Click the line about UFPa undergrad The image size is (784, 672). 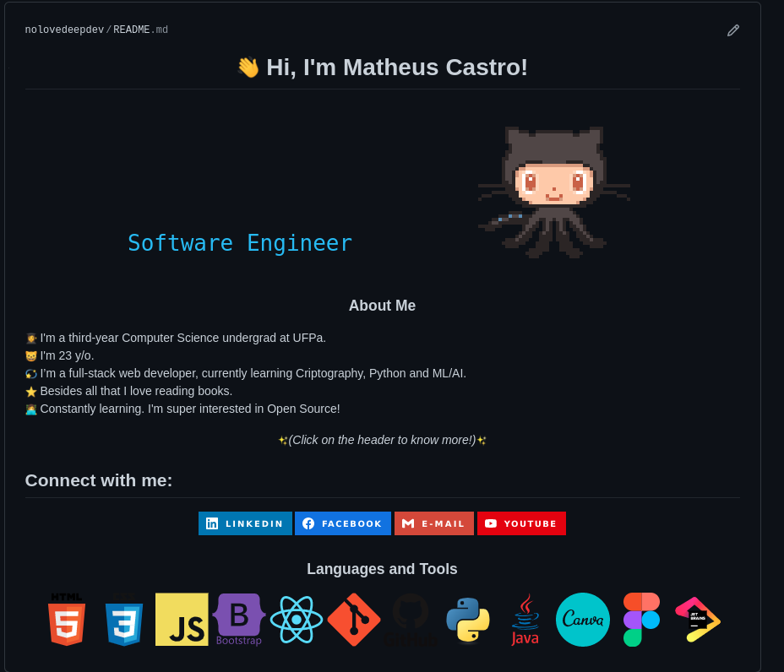click(x=176, y=338)
